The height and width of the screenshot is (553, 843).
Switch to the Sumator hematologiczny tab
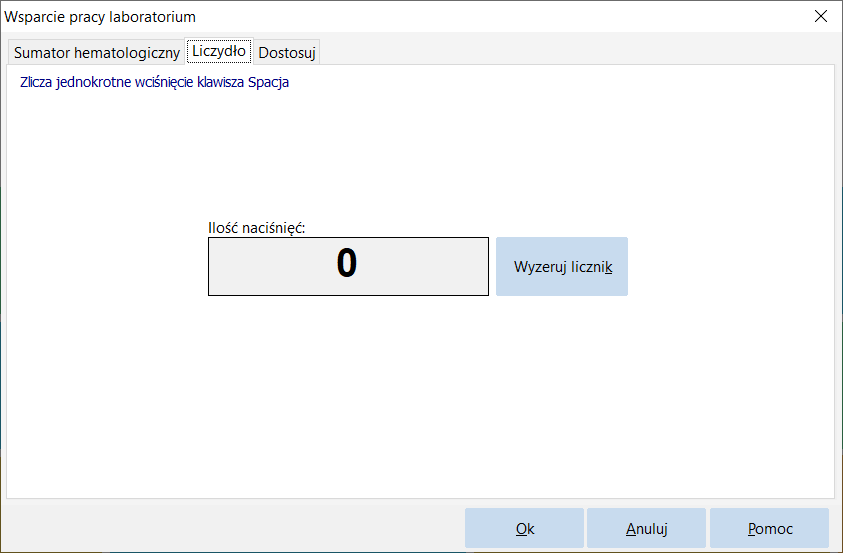96,53
